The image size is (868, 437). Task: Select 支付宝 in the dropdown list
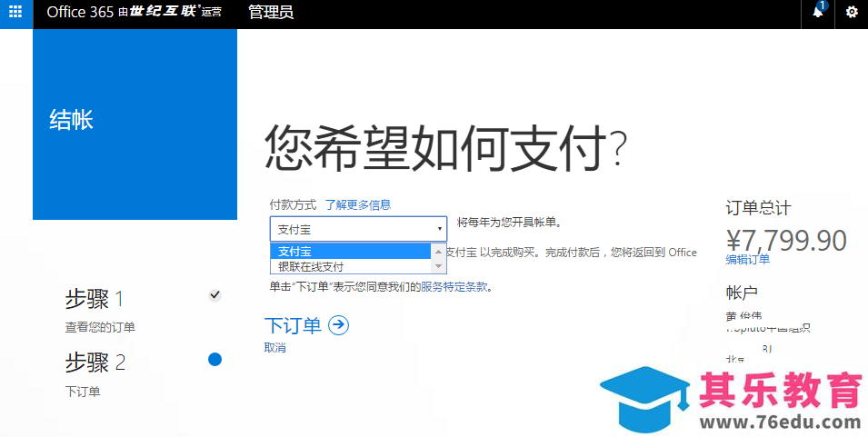(x=351, y=251)
